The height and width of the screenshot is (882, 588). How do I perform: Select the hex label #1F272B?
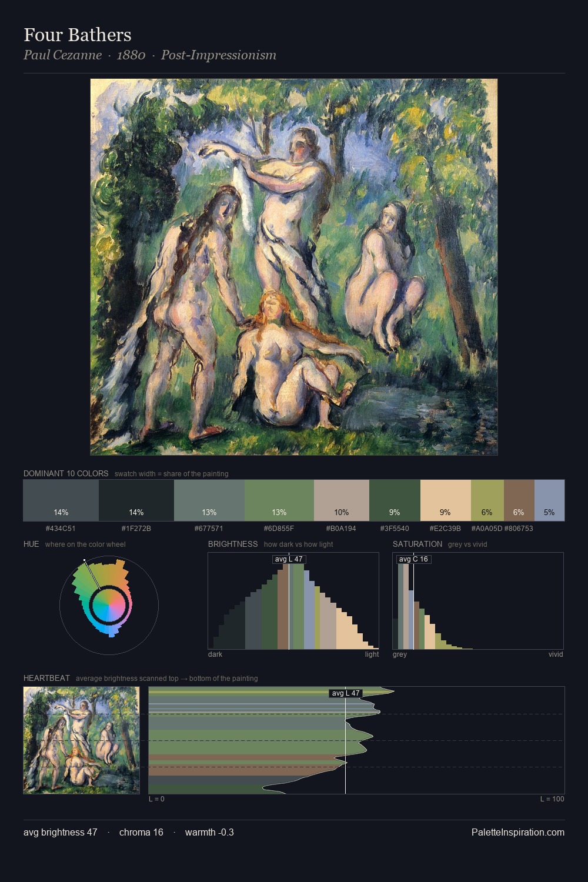(136, 528)
